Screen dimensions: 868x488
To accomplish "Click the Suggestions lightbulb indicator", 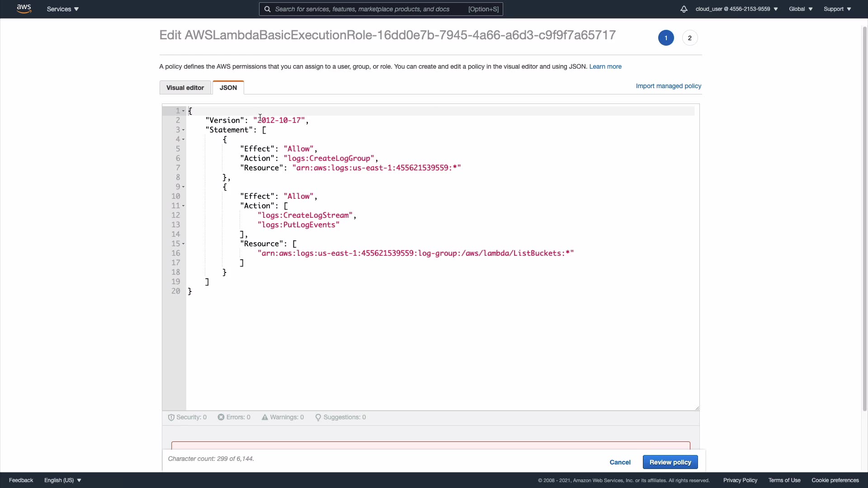I will point(318,418).
